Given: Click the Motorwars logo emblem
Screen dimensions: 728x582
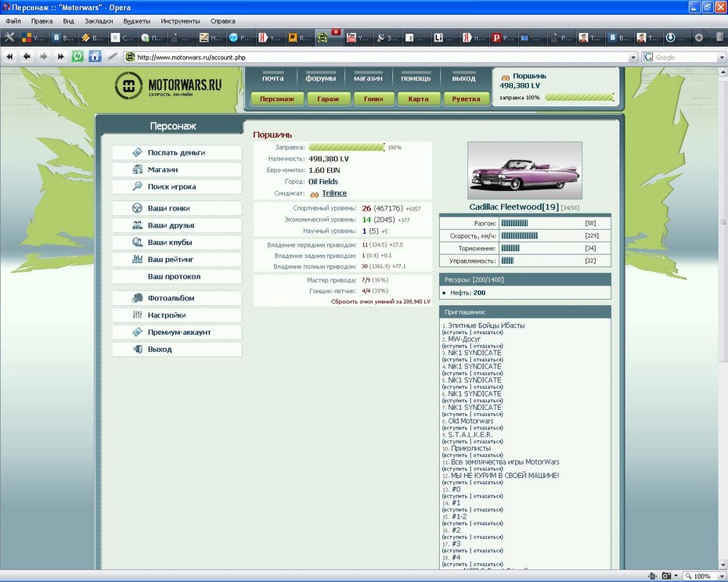Looking at the screenshot, I should (128, 85).
